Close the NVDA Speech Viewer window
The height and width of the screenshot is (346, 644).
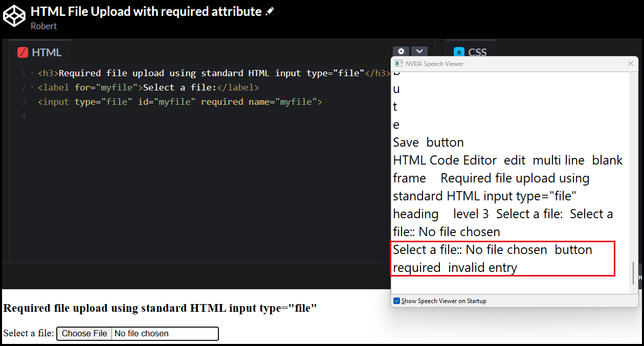coord(631,64)
